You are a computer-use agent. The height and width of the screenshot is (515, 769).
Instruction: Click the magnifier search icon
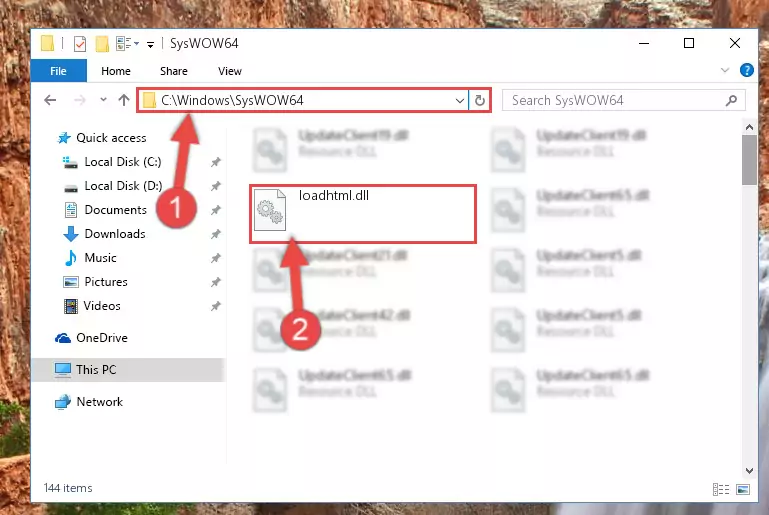pyautogui.click(x=731, y=101)
